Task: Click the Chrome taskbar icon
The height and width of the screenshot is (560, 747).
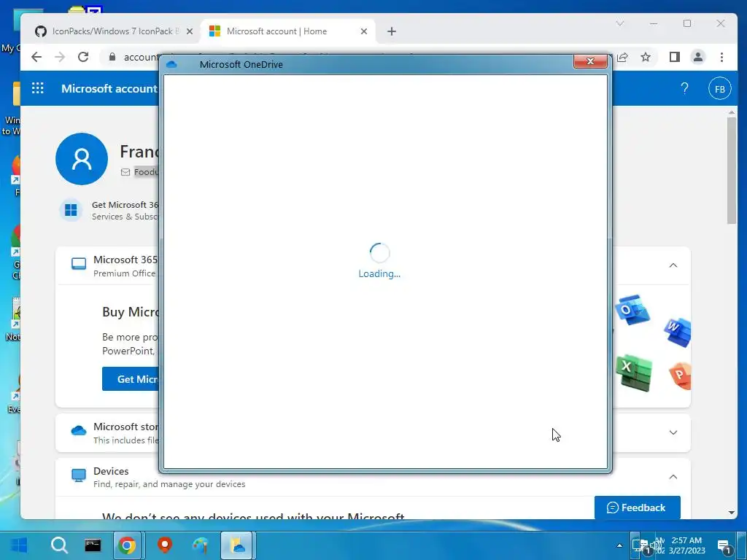Action: click(x=127, y=545)
